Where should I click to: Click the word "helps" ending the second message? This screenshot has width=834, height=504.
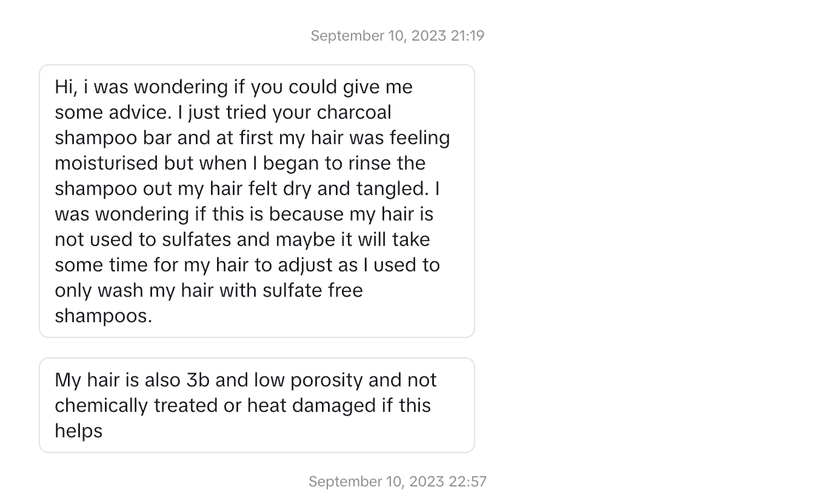point(79,431)
